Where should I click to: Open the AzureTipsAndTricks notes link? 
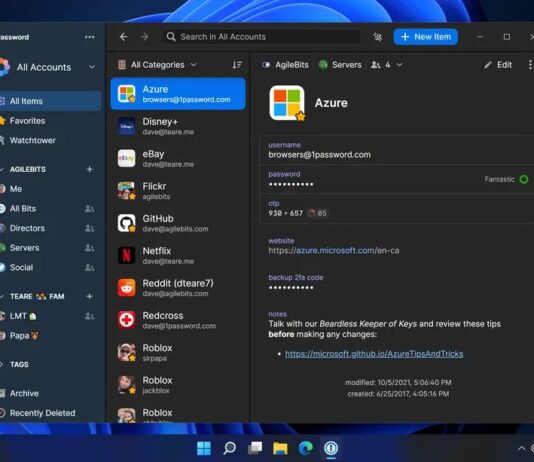click(374, 354)
